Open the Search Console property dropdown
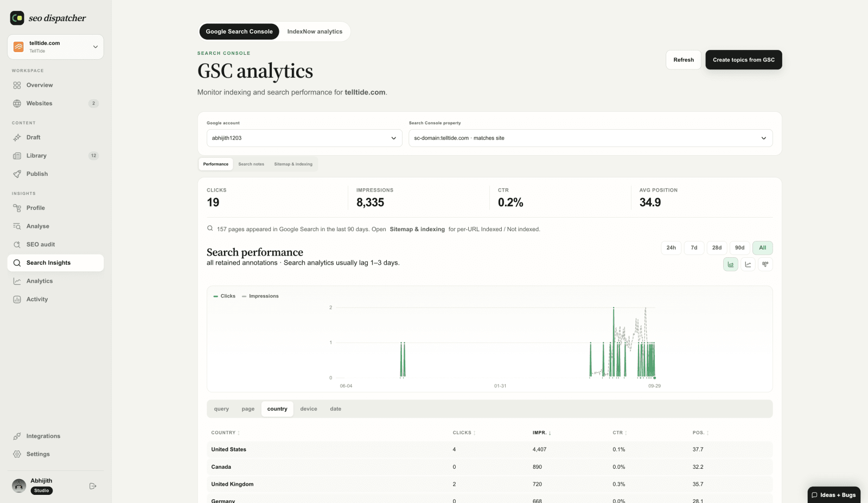Viewport: 868px width, 503px height. tap(590, 138)
